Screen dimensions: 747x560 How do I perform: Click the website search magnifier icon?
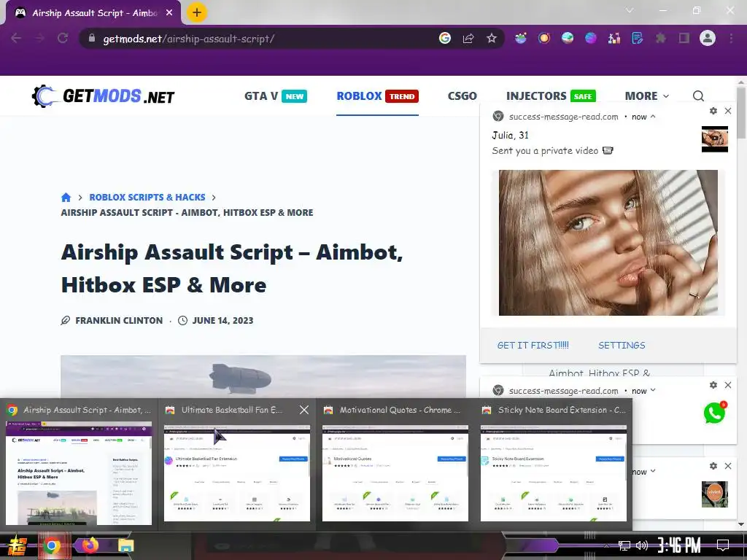pos(698,96)
